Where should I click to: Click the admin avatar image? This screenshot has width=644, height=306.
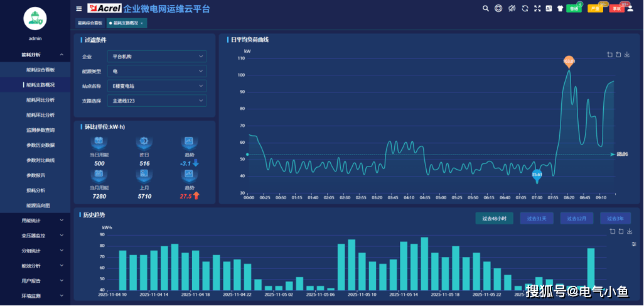pos(35,18)
